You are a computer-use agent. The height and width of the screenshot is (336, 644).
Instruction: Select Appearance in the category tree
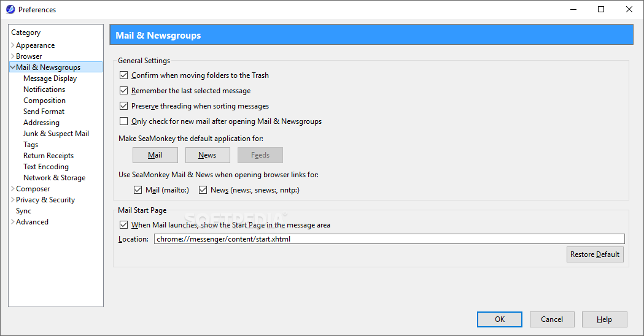pos(36,45)
